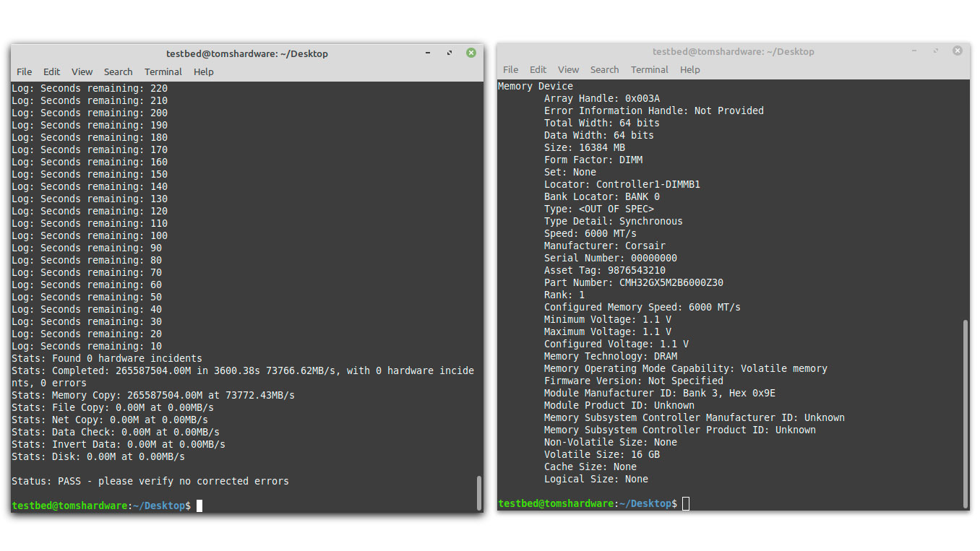Click the right terminal prompt cursor
The width and height of the screenshot is (980, 551).
pyautogui.click(x=686, y=503)
